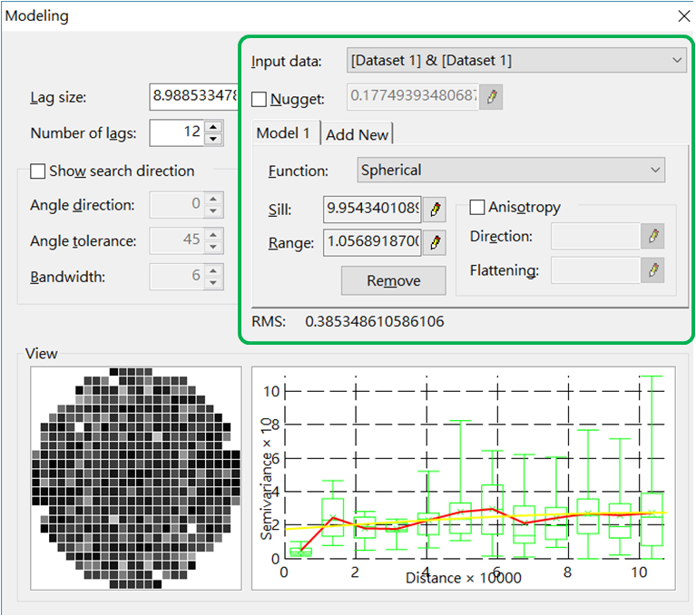Toggle the Show search direction checkbox
Image resolution: width=696 pixels, height=616 pixels.
[38, 171]
